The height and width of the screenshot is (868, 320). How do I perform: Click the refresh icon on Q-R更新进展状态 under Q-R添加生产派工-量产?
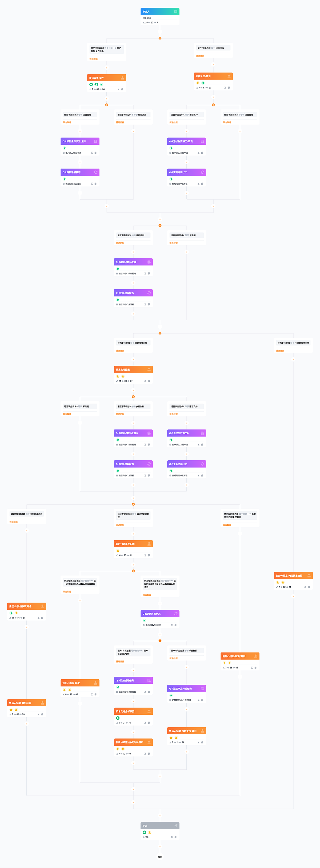(96, 172)
